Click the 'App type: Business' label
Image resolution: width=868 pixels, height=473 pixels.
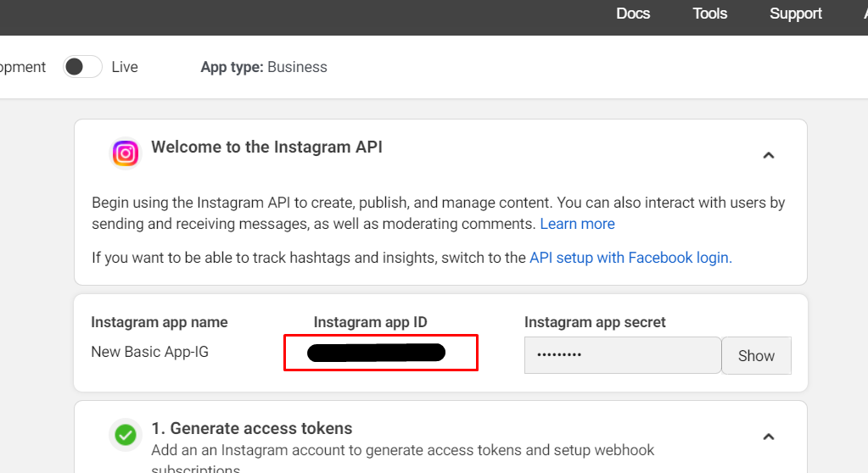coord(264,67)
